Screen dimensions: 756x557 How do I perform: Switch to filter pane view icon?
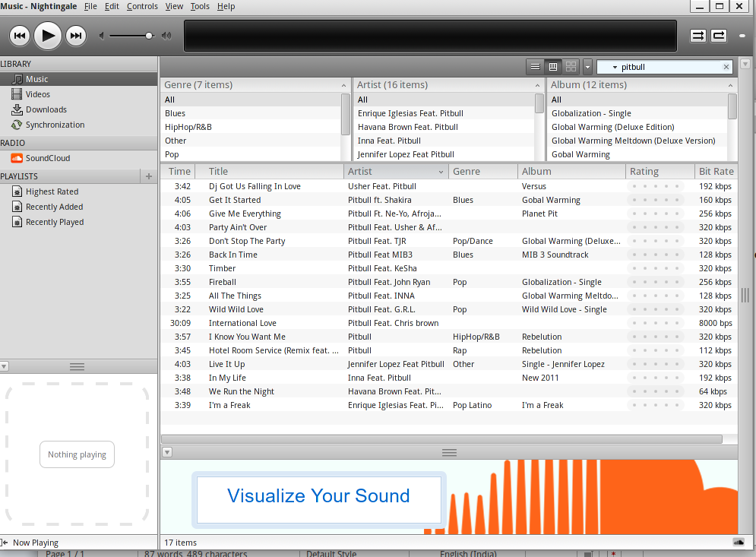click(x=553, y=67)
